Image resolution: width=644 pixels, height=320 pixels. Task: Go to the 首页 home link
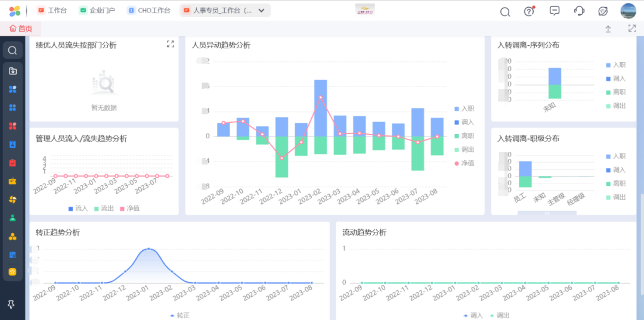21,29
